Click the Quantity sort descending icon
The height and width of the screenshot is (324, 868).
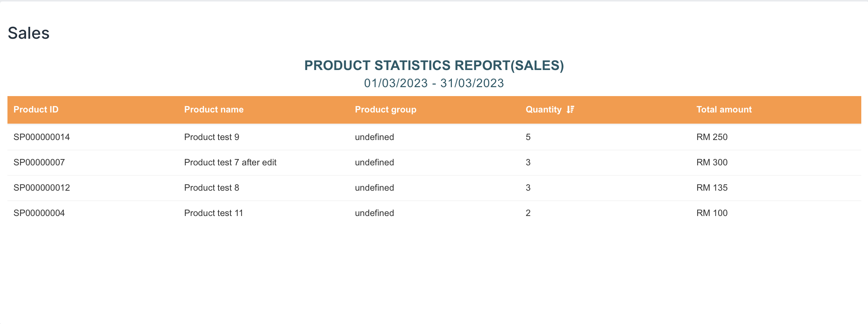(570, 109)
